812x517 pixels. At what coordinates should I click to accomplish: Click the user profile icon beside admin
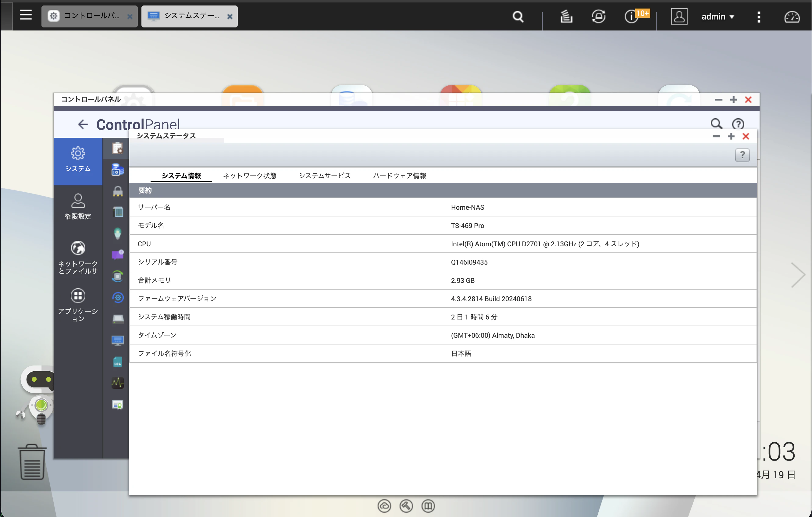point(679,16)
